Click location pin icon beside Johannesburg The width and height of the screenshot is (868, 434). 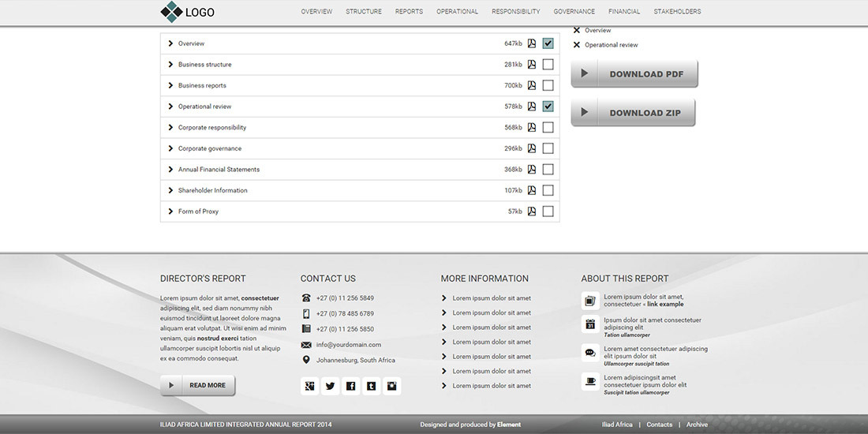(306, 360)
